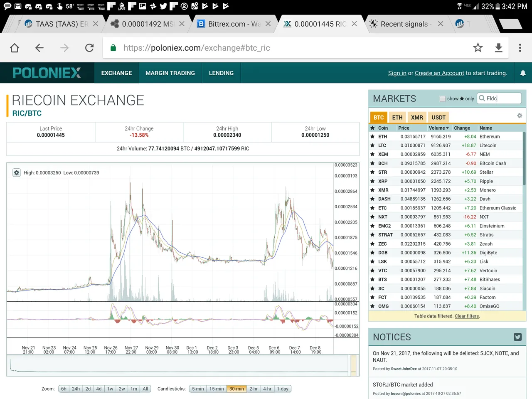Close the Bittrex.com browser tab
532x399 pixels.
268,24
